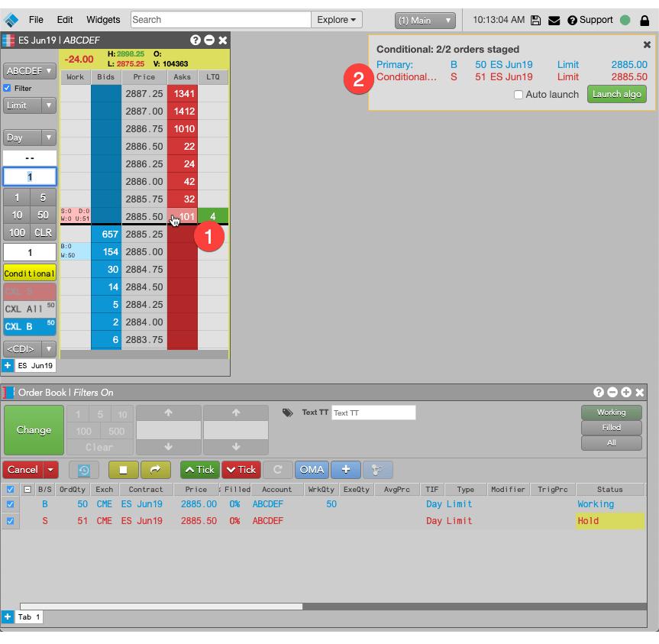
Task: Add a new MD Trader tab
Action: coord(8,365)
